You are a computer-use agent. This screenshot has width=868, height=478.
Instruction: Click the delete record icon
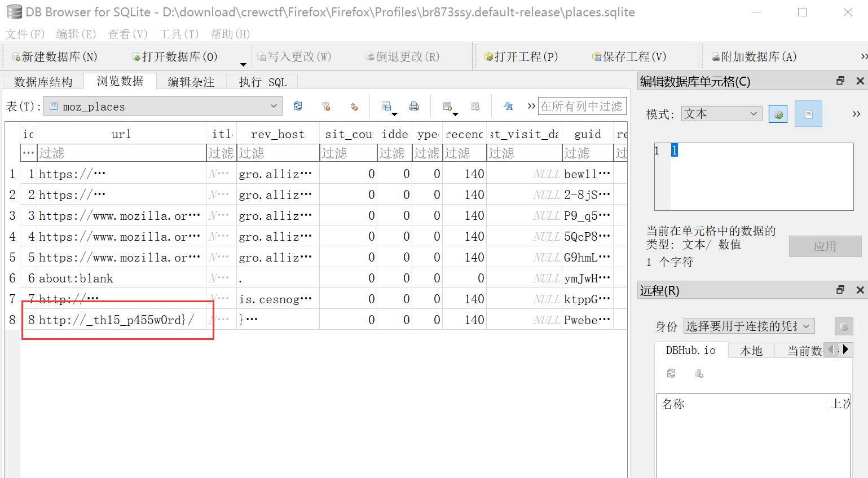click(x=475, y=106)
